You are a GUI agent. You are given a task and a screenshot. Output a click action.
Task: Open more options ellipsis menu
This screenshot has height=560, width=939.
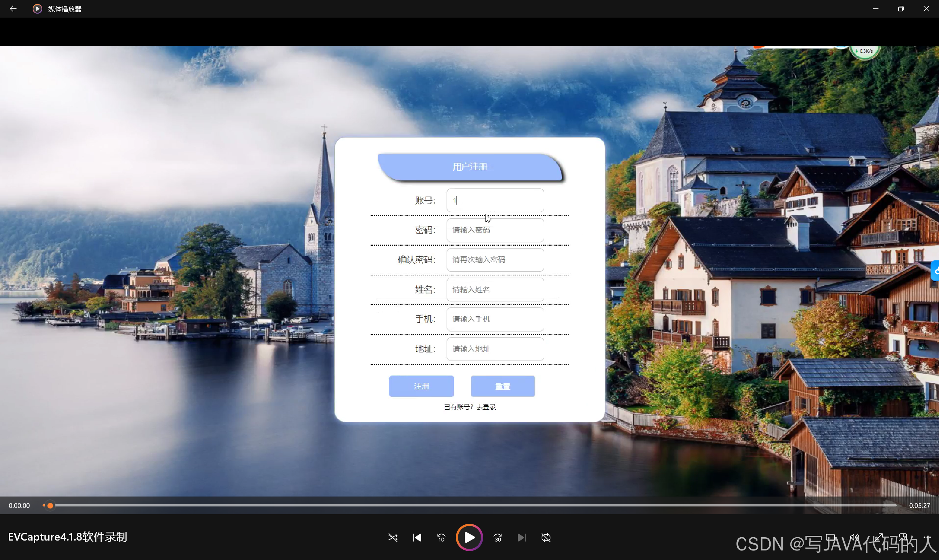(x=927, y=537)
